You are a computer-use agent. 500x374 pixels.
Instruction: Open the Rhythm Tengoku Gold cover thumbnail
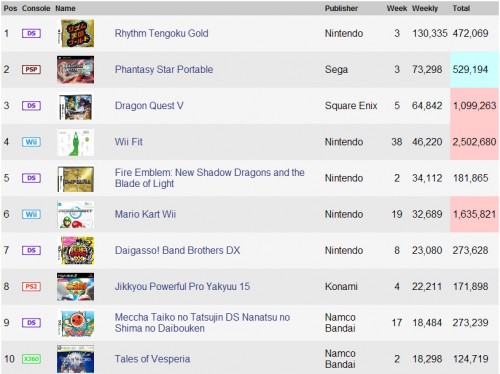[x=76, y=33]
